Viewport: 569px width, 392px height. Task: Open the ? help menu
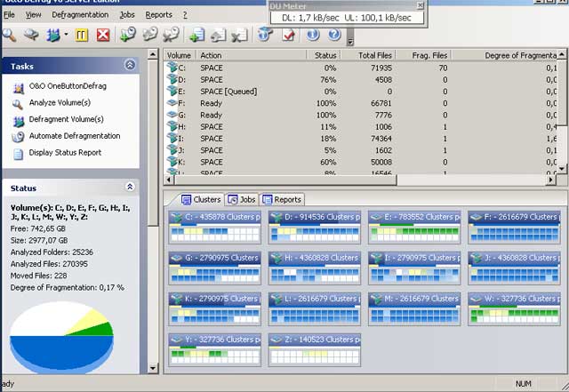[185, 15]
